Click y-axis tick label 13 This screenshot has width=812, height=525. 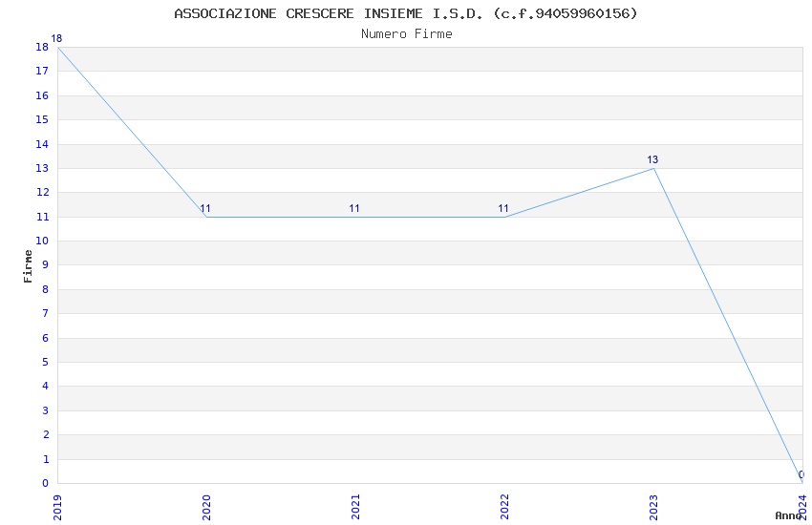pos(42,168)
